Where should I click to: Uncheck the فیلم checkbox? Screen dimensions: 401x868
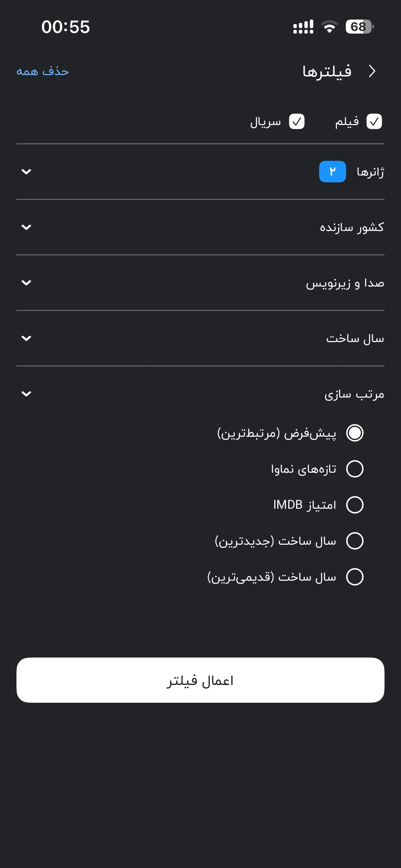point(374,122)
